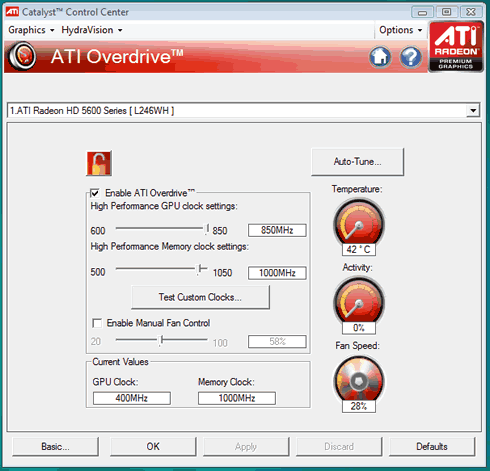Click the Auto-Tune... button
490x471 pixels.
pos(357,162)
